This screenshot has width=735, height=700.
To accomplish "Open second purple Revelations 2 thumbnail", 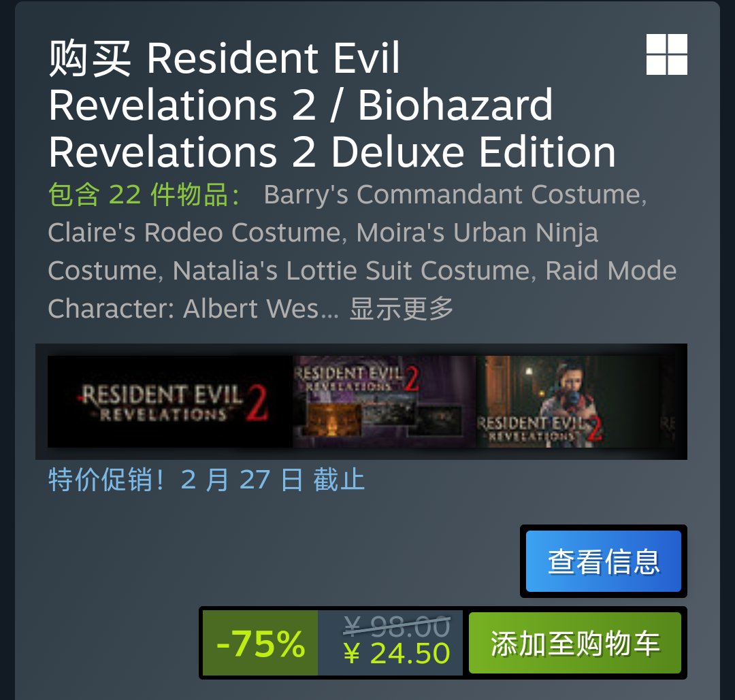I will tap(385, 401).
